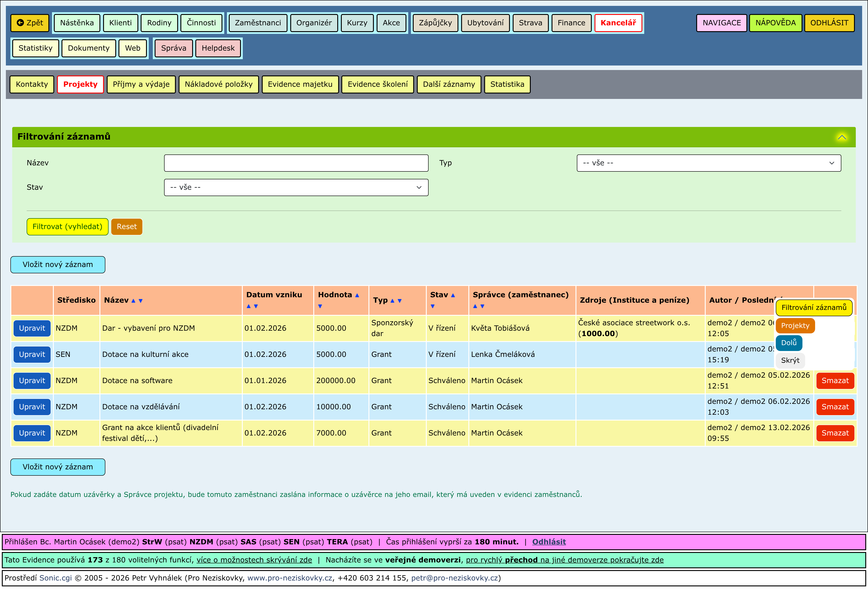Sort Hodnota column descending

pyautogui.click(x=320, y=307)
